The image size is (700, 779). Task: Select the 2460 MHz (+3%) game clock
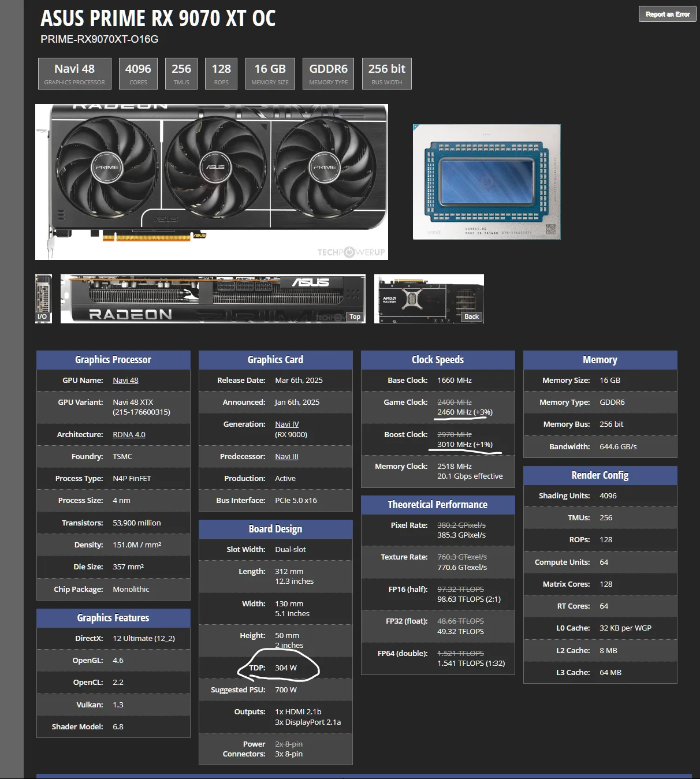[465, 412]
